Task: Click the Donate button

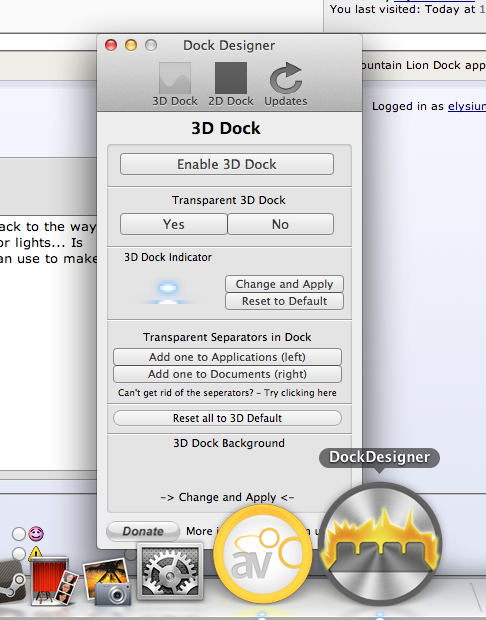Action: pyautogui.click(x=143, y=531)
